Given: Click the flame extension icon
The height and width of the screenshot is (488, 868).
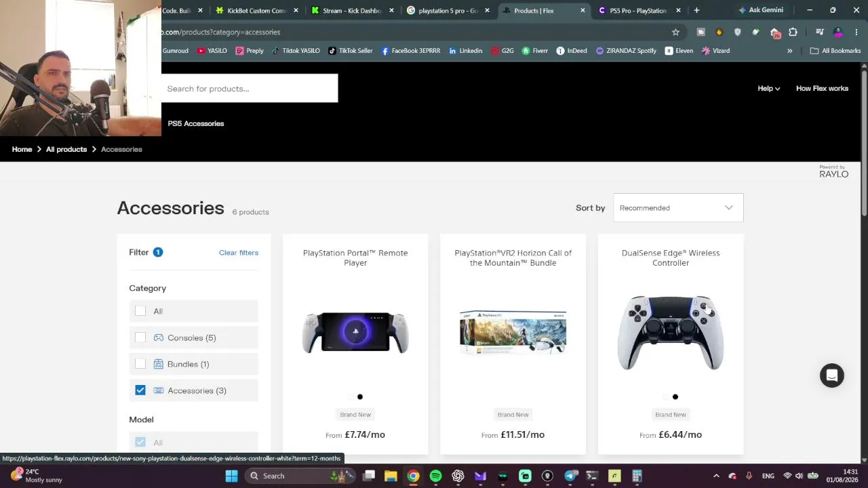Looking at the screenshot, I should coord(719,32).
